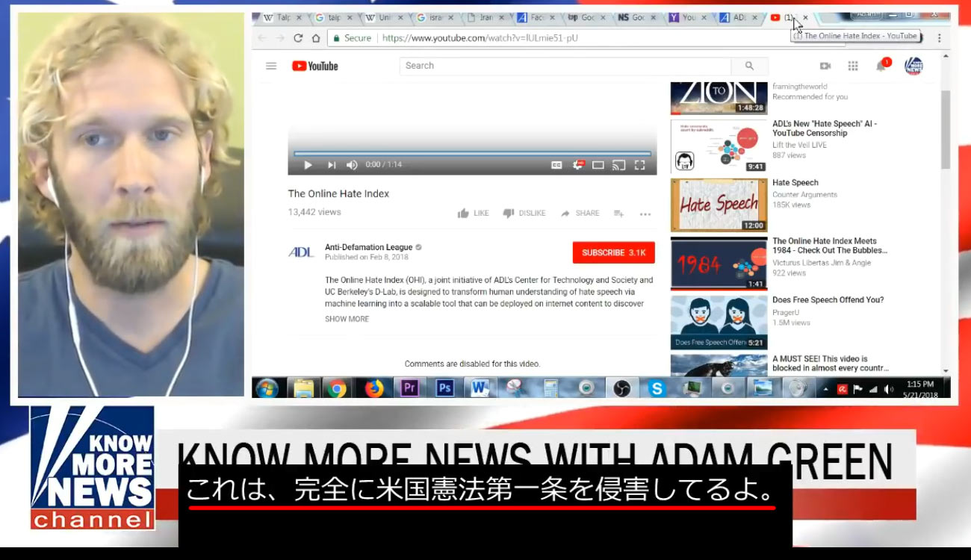Image resolution: width=971 pixels, height=560 pixels.
Task: Like the Online Hate Index video
Action: coord(473,214)
